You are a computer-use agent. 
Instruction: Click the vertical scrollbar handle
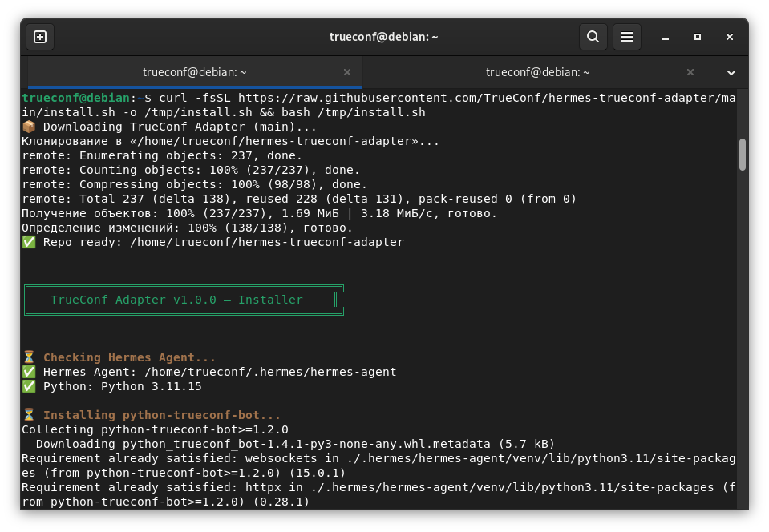(x=743, y=155)
